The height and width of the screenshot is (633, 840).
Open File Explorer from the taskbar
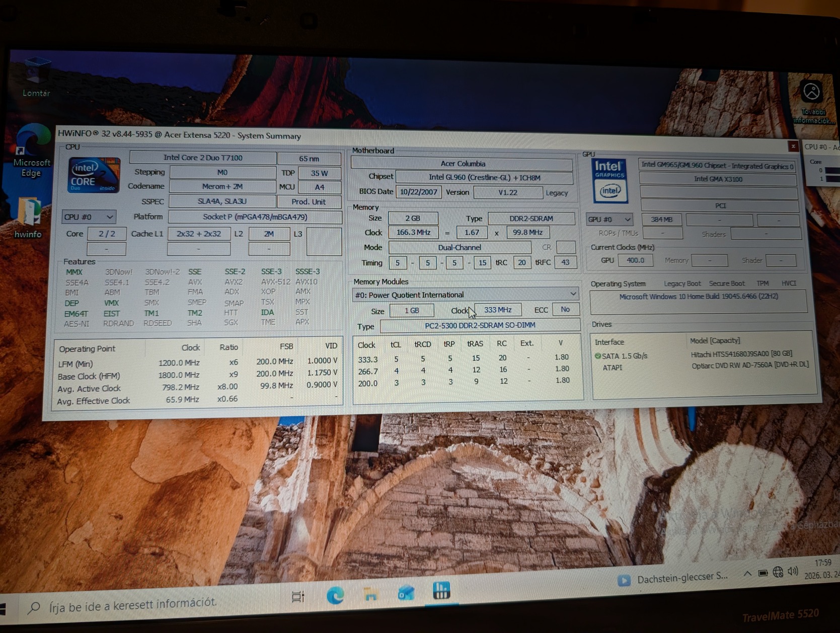[x=371, y=594]
